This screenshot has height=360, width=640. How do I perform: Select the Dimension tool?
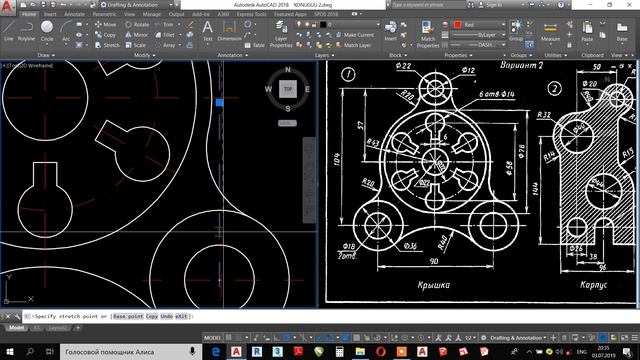click(229, 31)
